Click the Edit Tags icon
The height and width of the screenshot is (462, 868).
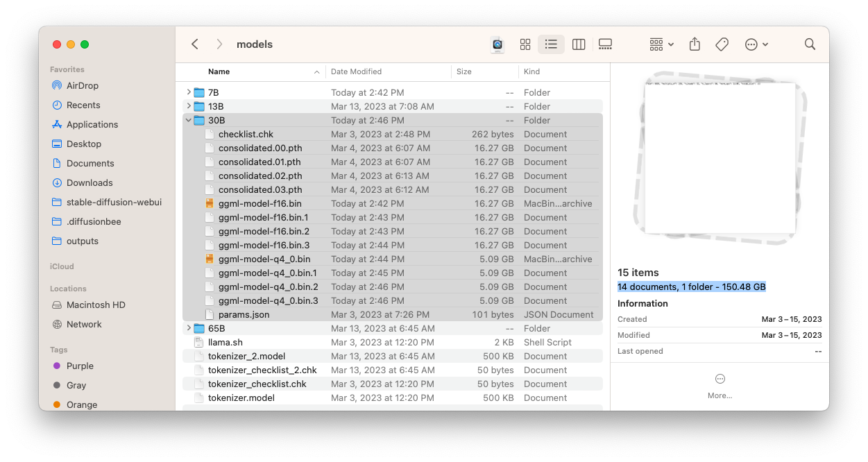pos(722,44)
